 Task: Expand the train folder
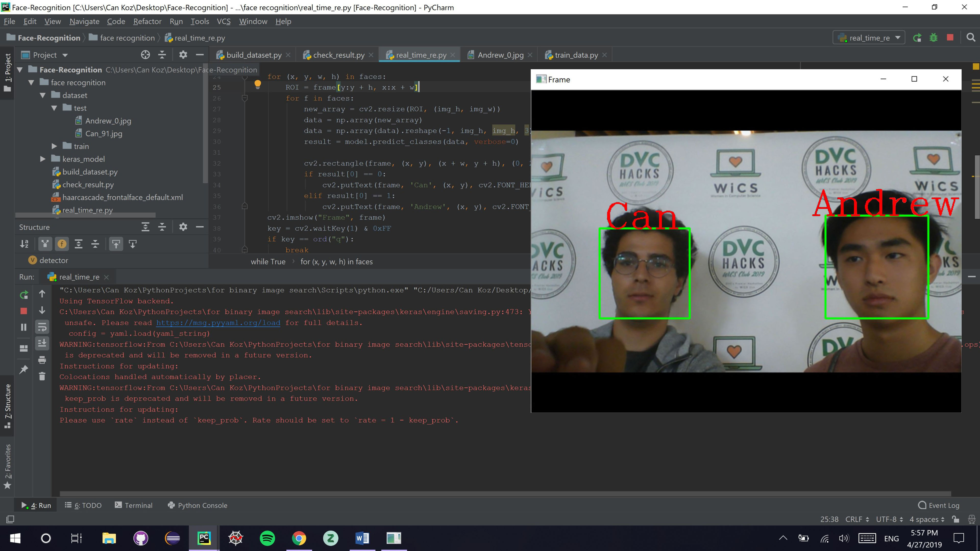pos(54,146)
